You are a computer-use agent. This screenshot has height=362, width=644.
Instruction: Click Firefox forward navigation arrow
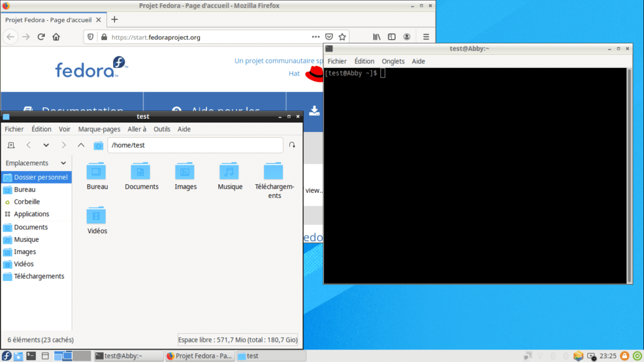click(26, 37)
